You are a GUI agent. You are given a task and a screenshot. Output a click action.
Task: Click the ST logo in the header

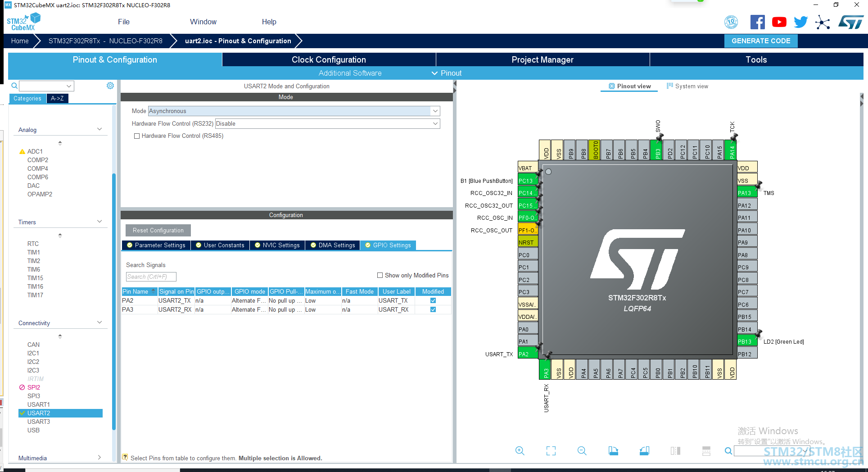click(850, 22)
